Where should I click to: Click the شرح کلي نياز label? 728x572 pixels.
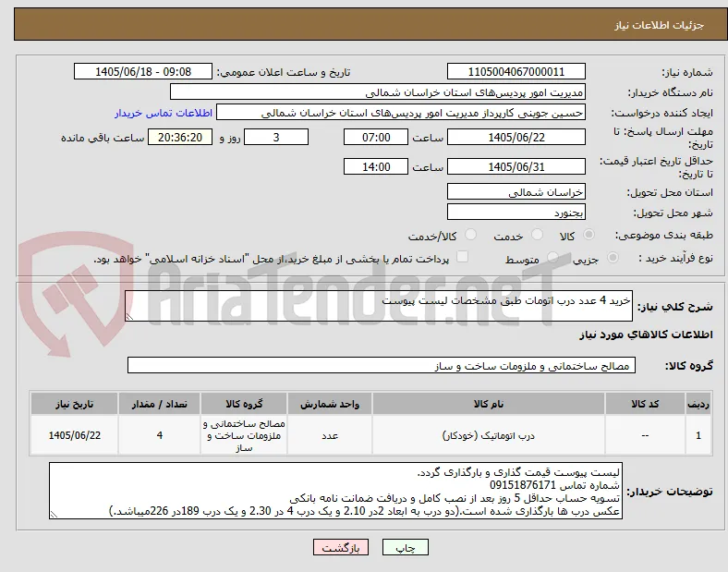coord(674,307)
